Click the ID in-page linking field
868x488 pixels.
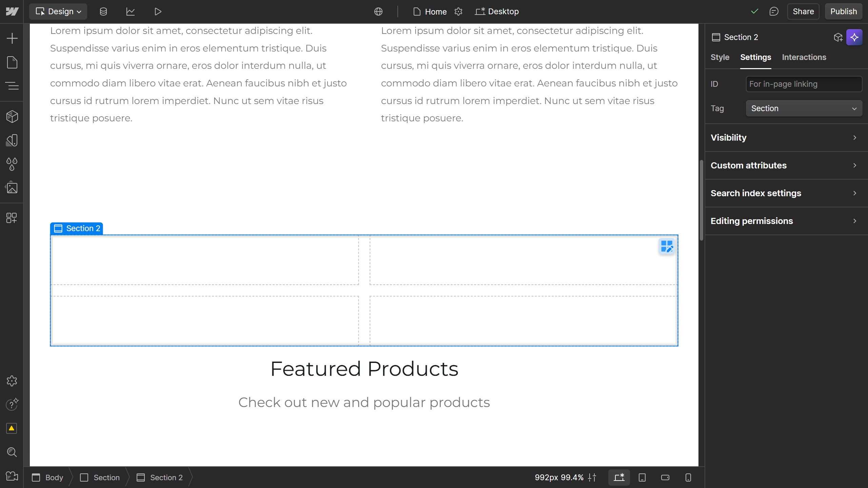coord(804,84)
